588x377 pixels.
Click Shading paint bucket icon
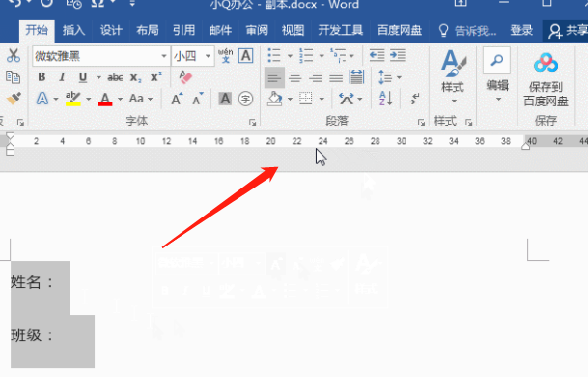(x=275, y=99)
